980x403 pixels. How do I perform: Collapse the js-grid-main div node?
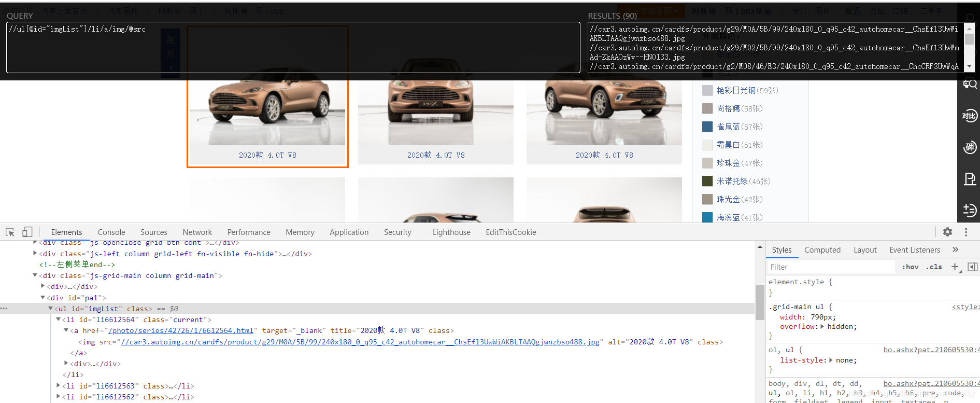pyautogui.click(x=35, y=275)
